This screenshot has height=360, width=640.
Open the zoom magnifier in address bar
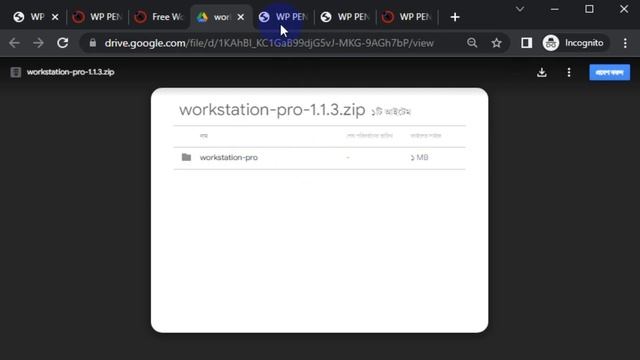tap(472, 43)
